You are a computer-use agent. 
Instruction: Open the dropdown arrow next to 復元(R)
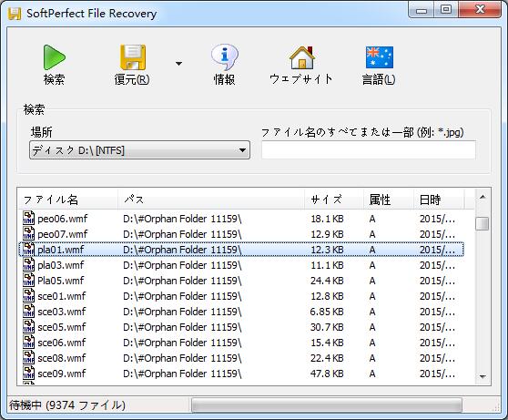pyautogui.click(x=178, y=64)
